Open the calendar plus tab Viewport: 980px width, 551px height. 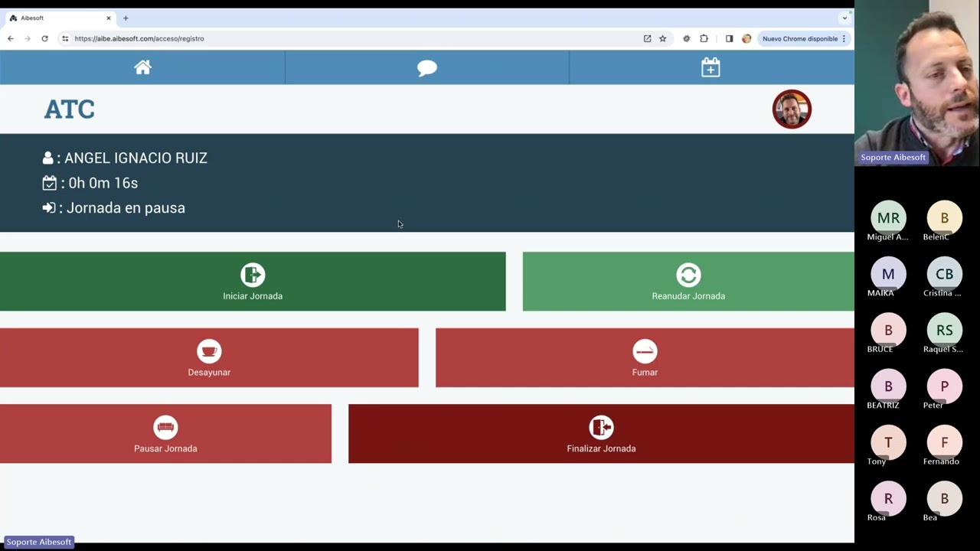(x=711, y=67)
